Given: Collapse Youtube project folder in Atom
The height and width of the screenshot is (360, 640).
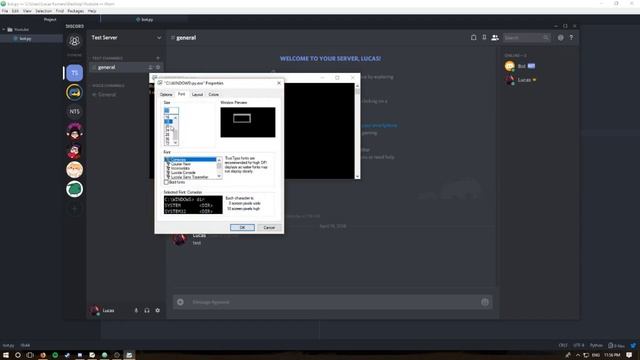Looking at the screenshot, I should coord(4,29).
